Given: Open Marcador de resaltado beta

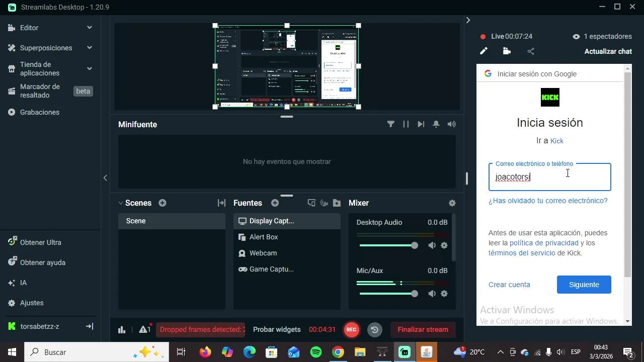Looking at the screenshot, I should [x=50, y=91].
